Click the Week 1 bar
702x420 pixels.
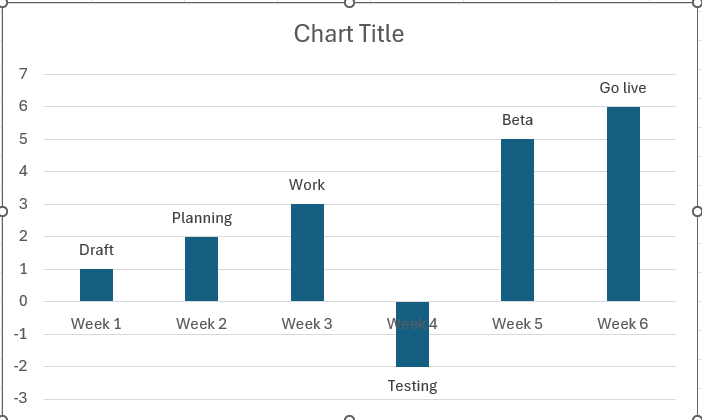[96, 285]
